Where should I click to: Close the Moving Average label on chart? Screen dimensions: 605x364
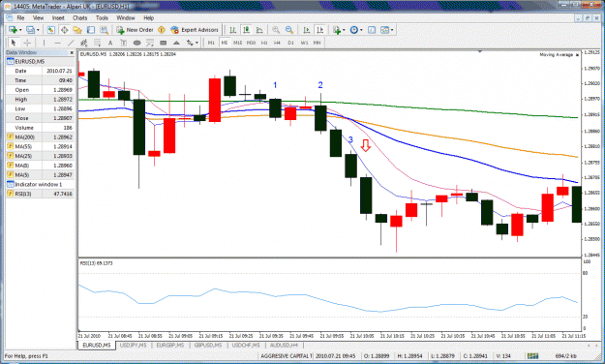577,55
